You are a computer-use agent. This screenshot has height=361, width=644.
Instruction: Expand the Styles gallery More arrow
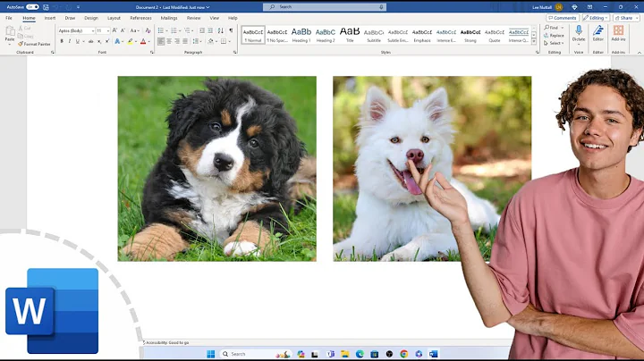pyautogui.click(x=534, y=42)
